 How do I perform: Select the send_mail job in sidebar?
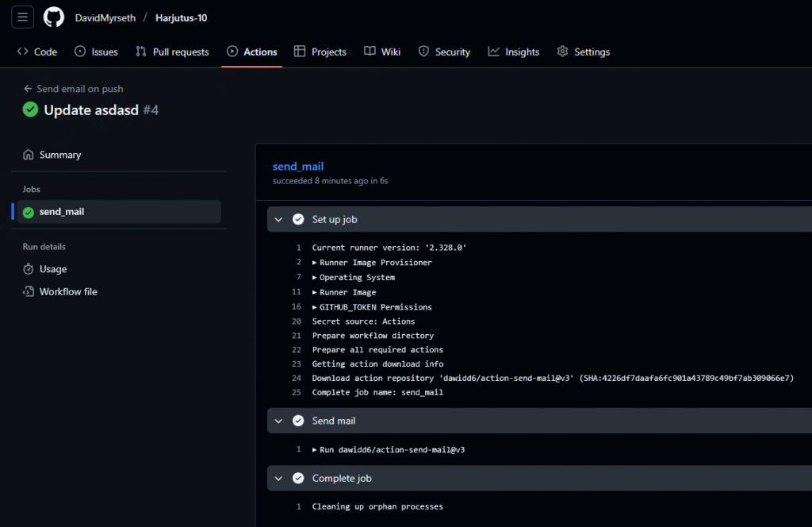pos(62,212)
